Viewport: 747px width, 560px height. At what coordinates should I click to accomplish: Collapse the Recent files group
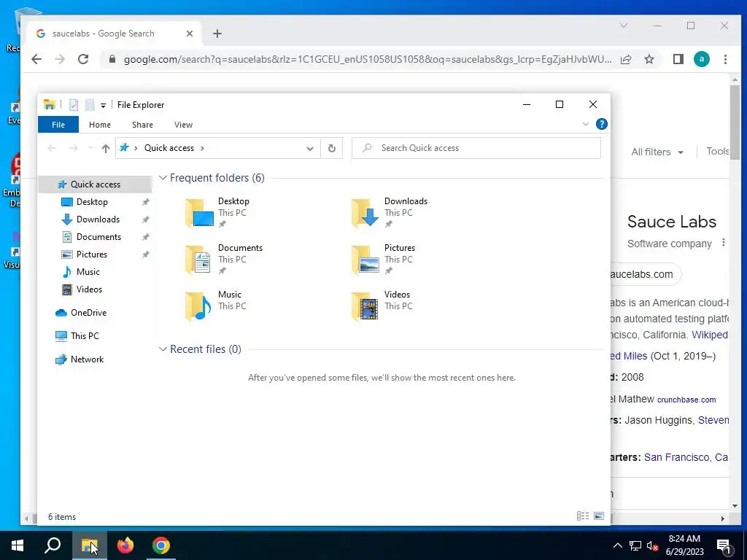163,349
